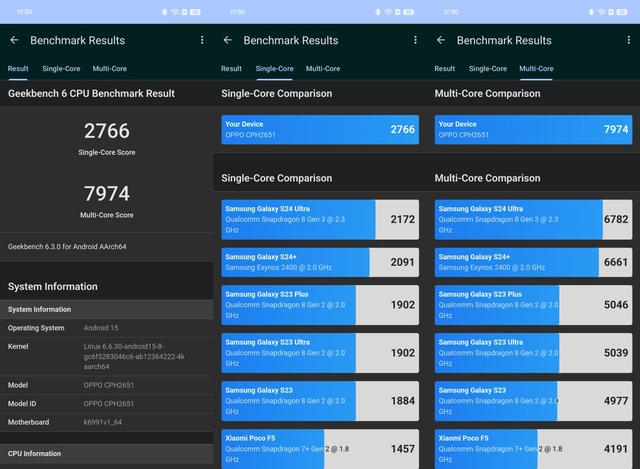Image resolution: width=640 pixels, height=469 pixels.
Task: Tap back arrow on the CPU Benchmark Result screen
Action: point(14,40)
